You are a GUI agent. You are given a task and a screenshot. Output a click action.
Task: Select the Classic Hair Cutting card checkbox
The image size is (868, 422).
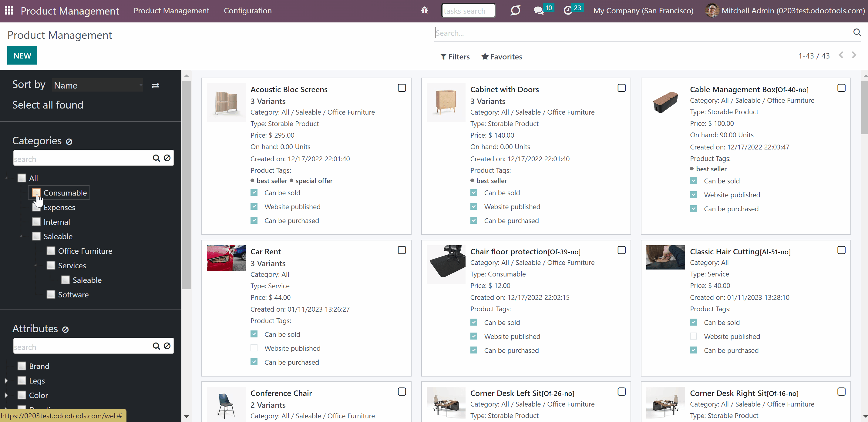click(841, 250)
